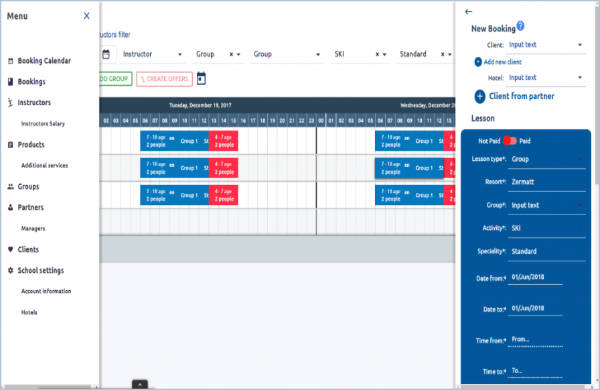Open the Resort dropdown showing Zermatt
This screenshot has height=390, width=600.
pos(547,182)
